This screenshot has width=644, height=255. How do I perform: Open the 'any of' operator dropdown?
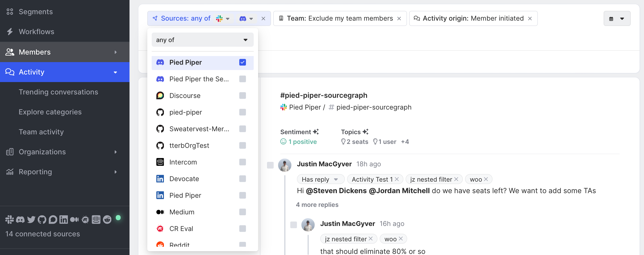point(202,40)
